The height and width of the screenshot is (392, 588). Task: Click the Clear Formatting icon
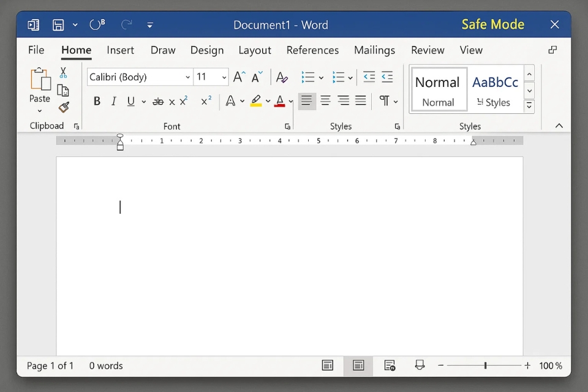coord(282,77)
